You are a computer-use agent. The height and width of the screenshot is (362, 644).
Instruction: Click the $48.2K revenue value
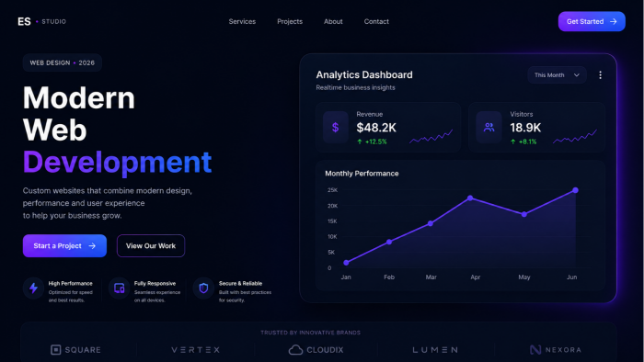point(376,128)
